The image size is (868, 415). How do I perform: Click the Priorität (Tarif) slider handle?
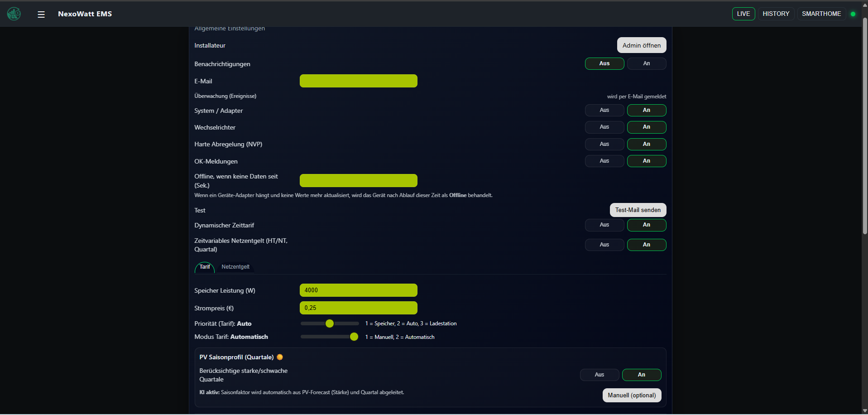(x=330, y=323)
